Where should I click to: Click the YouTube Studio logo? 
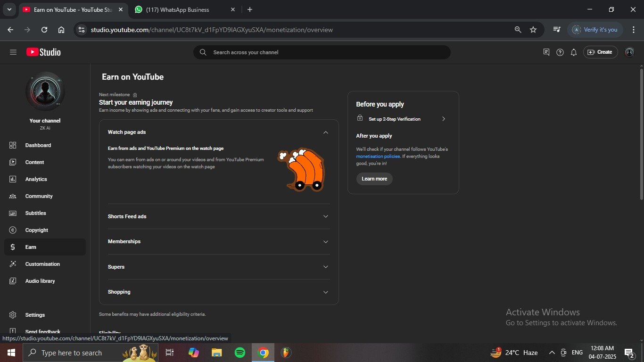point(43,52)
